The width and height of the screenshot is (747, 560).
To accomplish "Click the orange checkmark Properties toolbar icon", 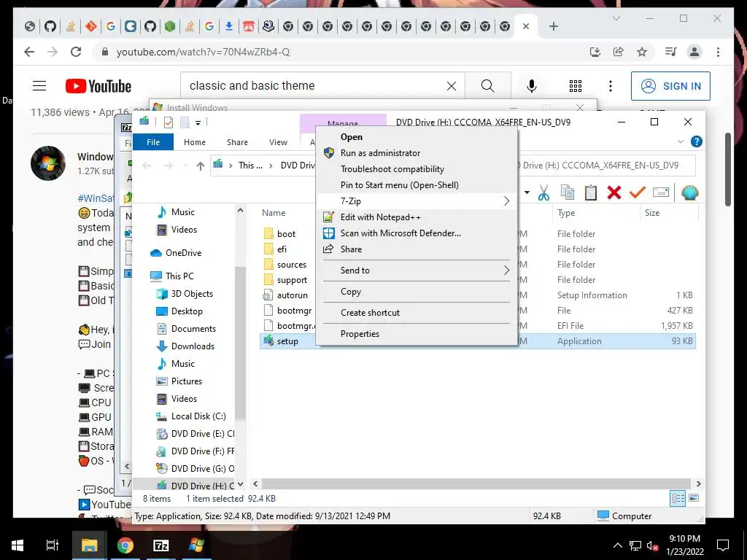I will tap(637, 192).
